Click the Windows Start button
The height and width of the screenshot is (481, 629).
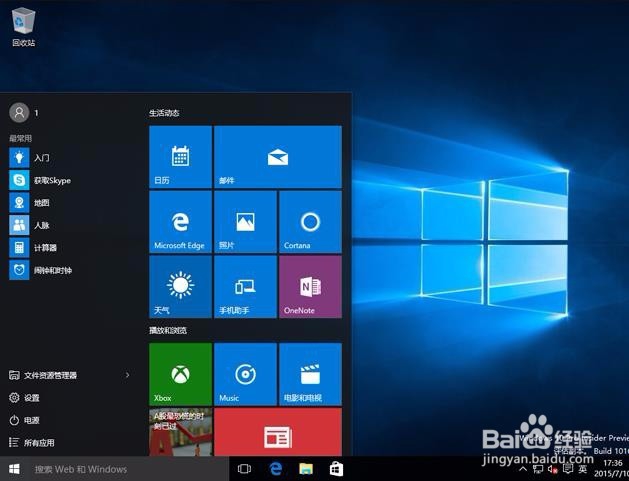tap(14, 469)
